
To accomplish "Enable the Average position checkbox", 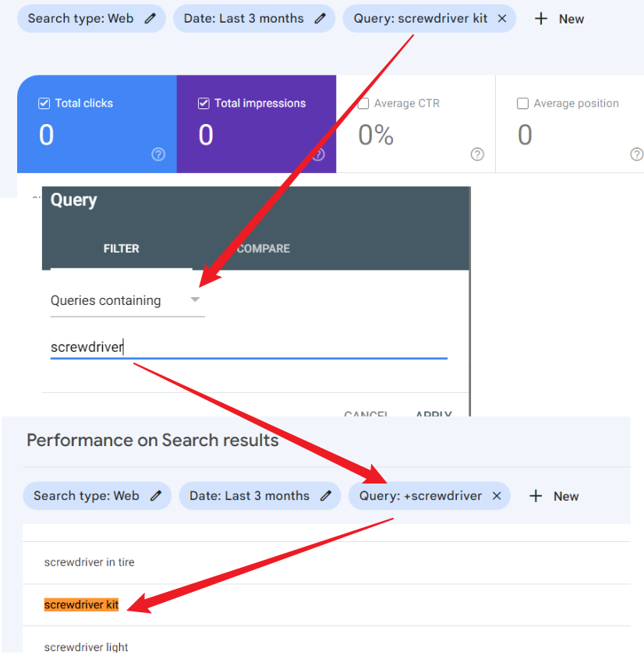I will point(523,103).
